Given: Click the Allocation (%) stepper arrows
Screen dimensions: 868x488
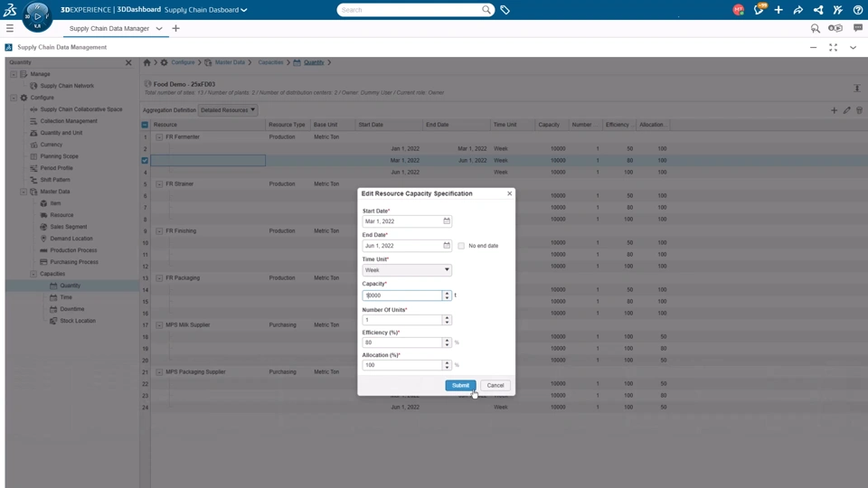Looking at the screenshot, I should tap(447, 365).
